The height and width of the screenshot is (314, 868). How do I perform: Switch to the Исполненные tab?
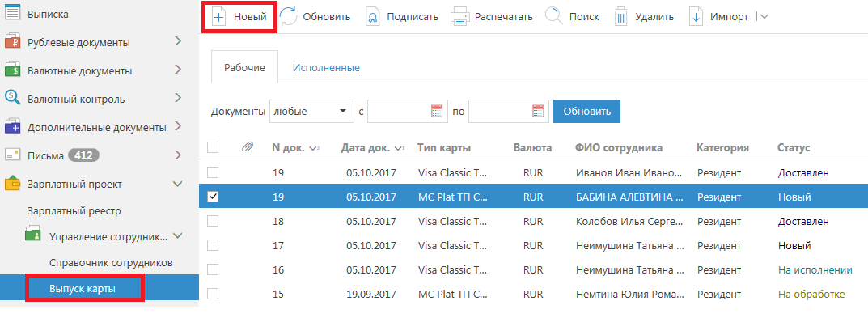point(326,67)
